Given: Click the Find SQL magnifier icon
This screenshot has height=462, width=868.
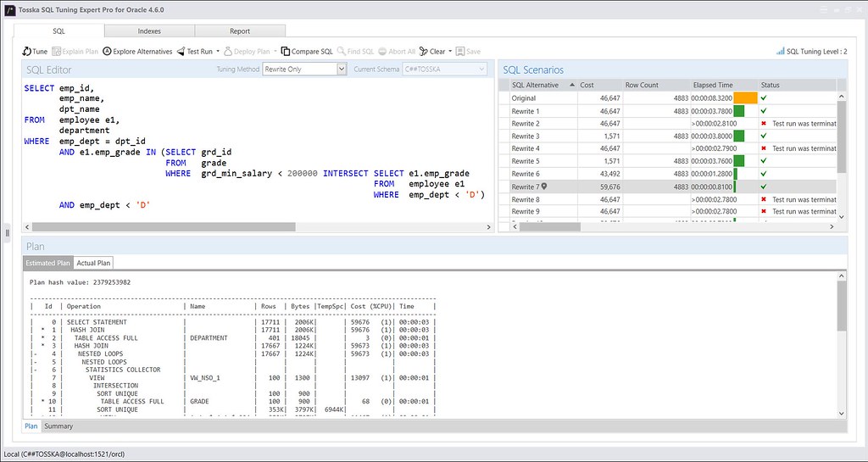Looking at the screenshot, I should pos(342,52).
